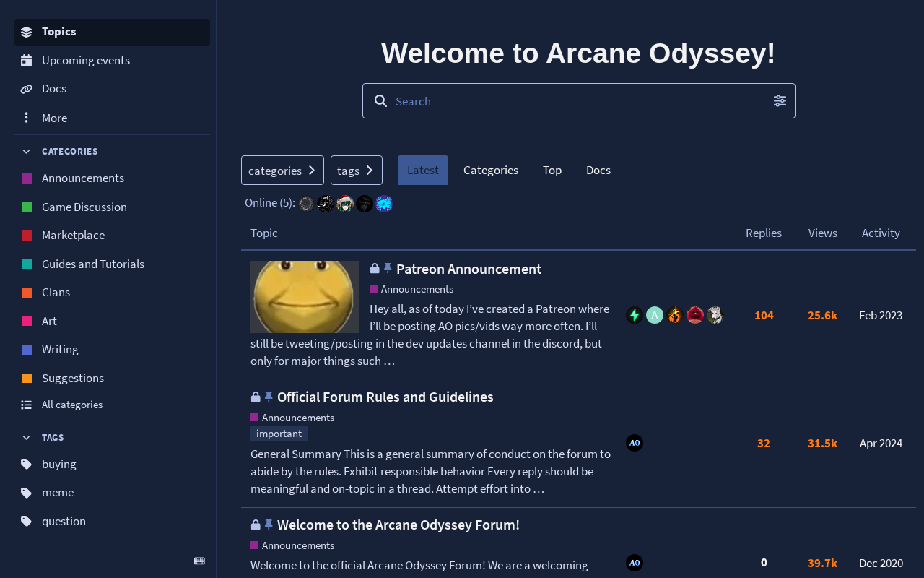Open the categories filter dropdown

point(282,171)
